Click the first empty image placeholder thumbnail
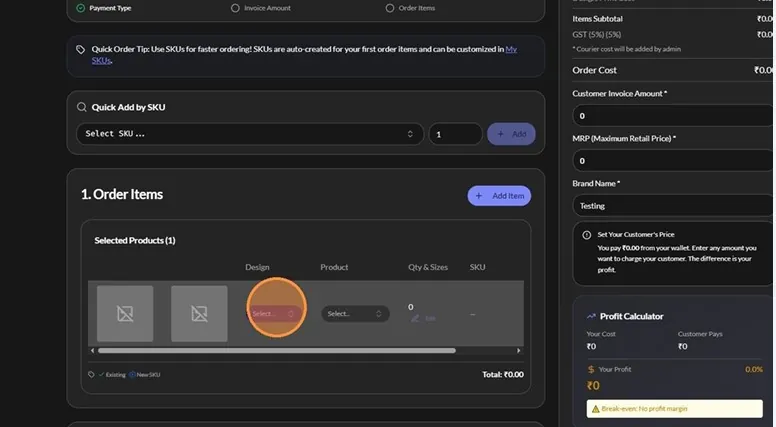The width and height of the screenshot is (776, 427). tap(125, 313)
